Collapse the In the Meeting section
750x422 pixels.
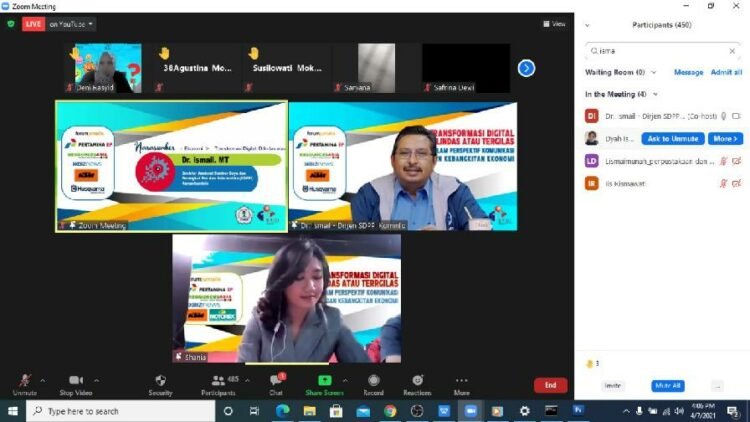click(656, 94)
